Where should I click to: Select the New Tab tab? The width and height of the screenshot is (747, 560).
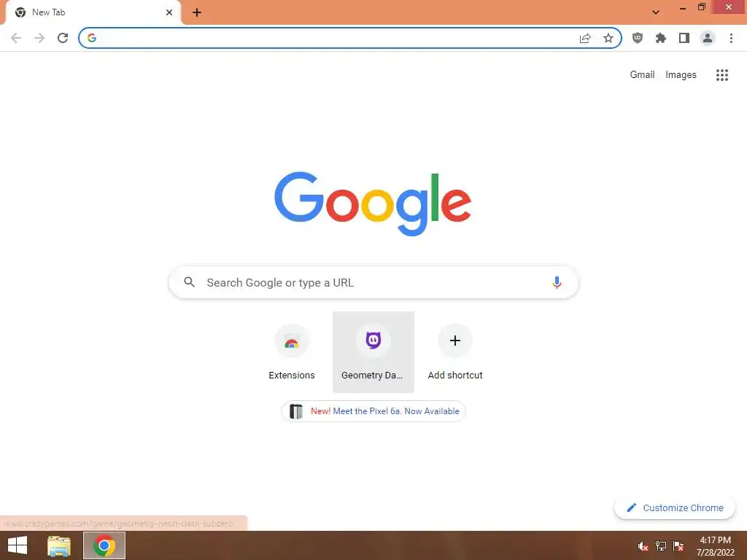point(93,12)
